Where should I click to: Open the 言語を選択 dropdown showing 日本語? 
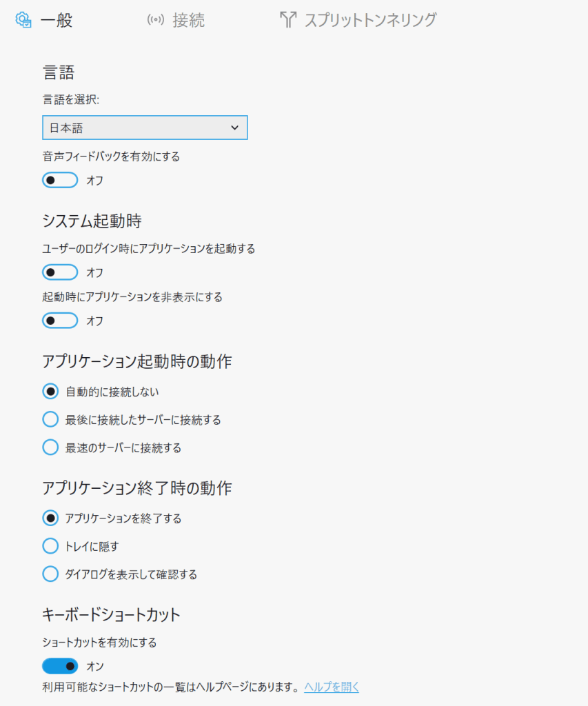click(x=145, y=128)
